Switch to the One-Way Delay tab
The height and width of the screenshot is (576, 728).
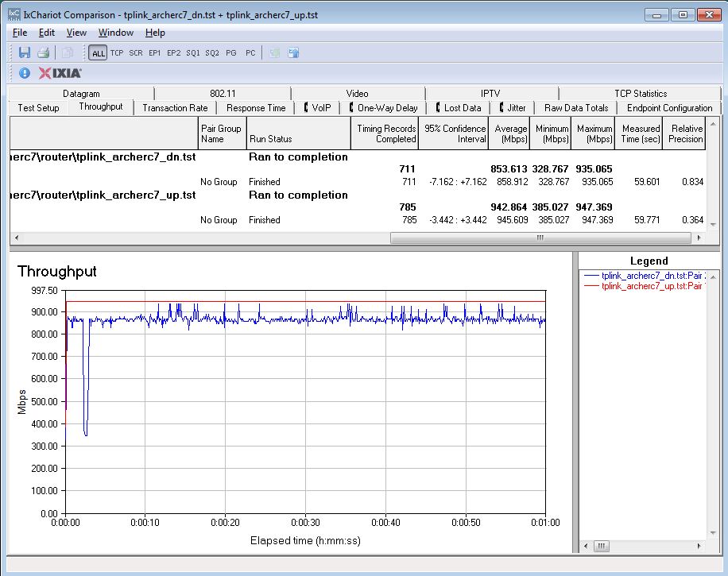(384, 108)
